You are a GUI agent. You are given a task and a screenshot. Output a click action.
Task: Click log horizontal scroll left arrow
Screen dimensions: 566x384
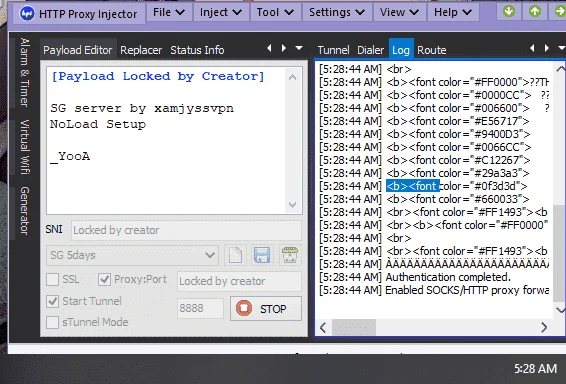click(x=323, y=327)
